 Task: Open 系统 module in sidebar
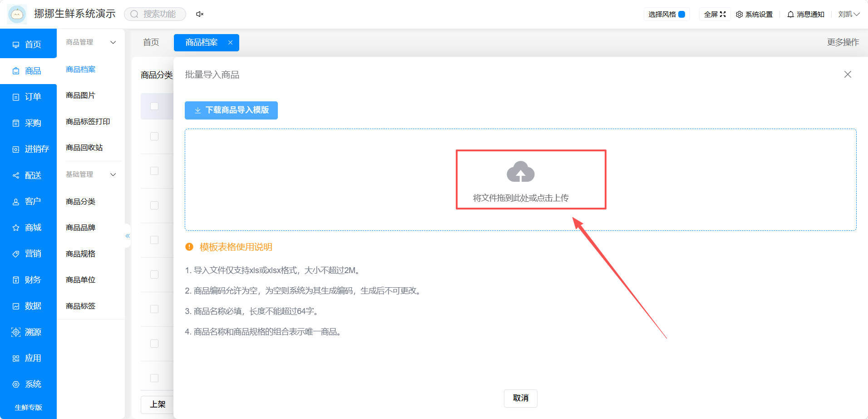(x=28, y=384)
